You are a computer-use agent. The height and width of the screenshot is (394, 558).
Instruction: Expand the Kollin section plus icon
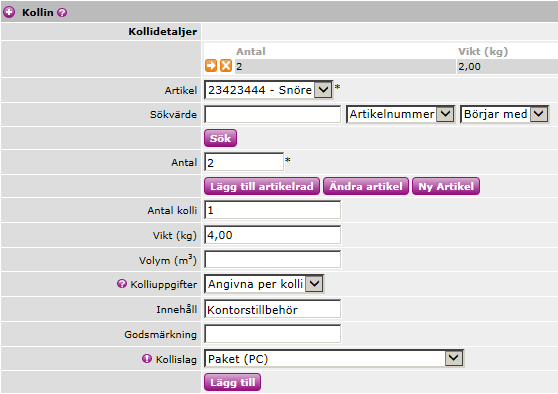tap(9, 12)
